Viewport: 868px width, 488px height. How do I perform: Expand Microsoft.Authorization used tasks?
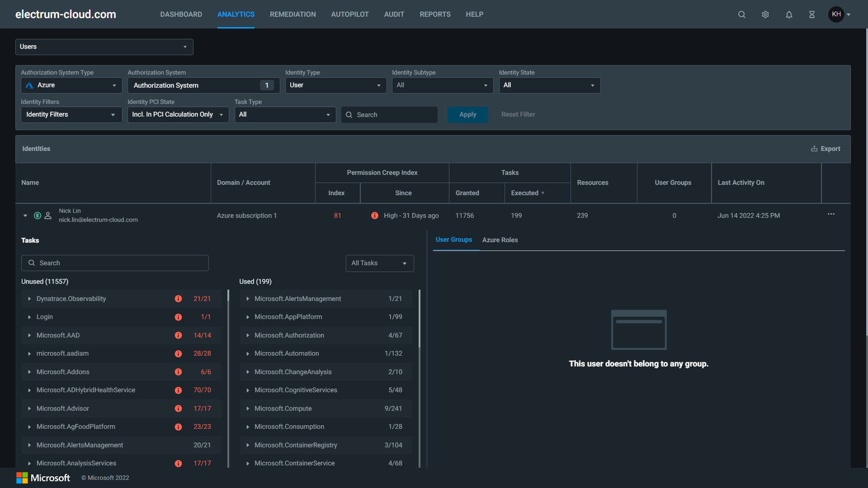pos(248,335)
